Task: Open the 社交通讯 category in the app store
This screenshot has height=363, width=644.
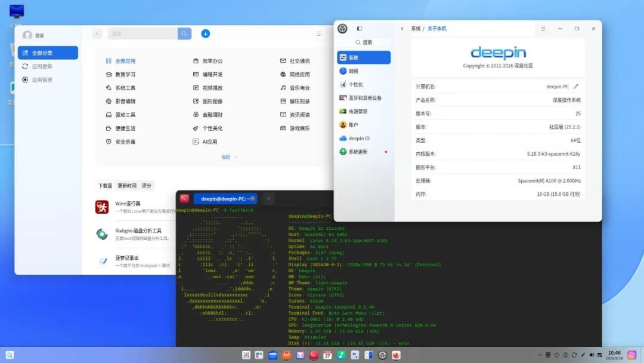Action: 295,61
